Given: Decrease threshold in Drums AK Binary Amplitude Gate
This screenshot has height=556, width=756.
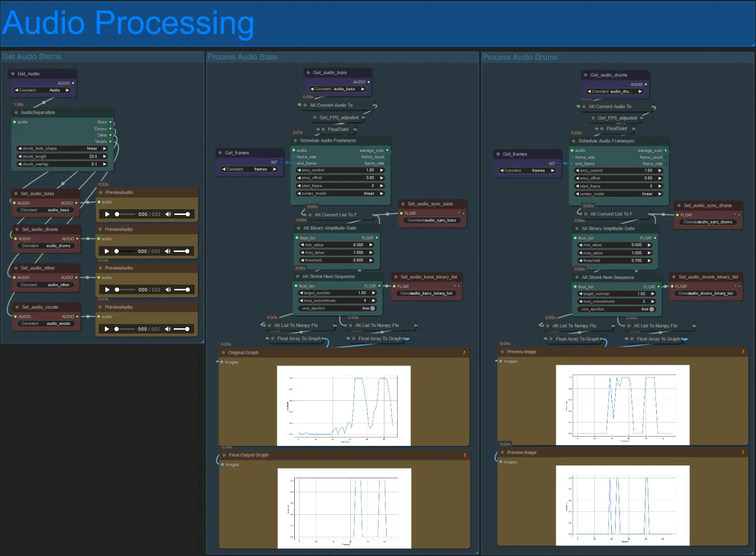Looking at the screenshot, I should point(580,261).
